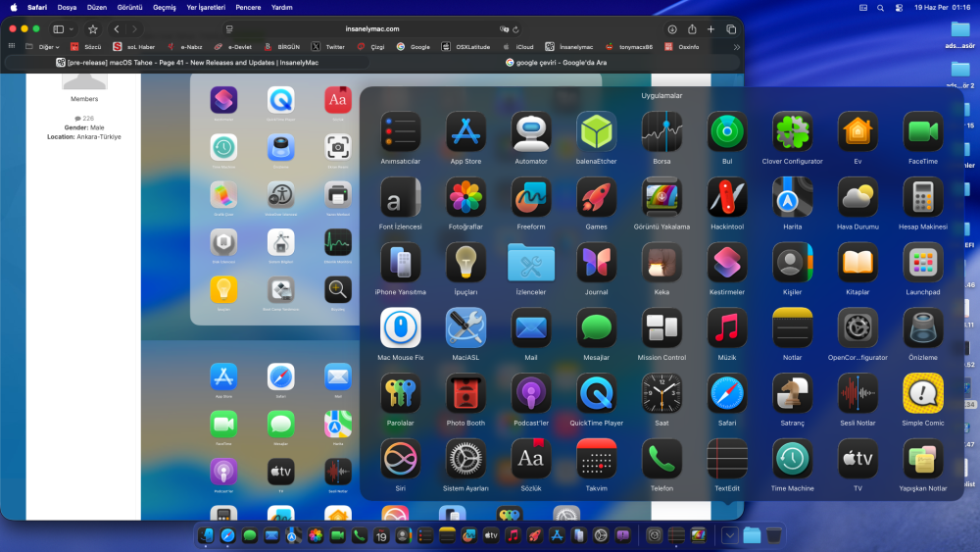980x552 pixels.
Task: Open the Pencere menu
Action: point(248,8)
